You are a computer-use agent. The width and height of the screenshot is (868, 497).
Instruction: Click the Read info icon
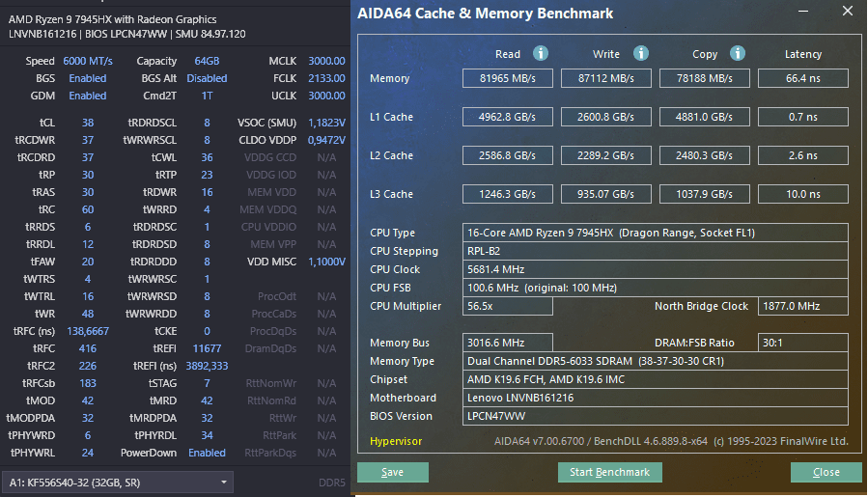[541, 53]
